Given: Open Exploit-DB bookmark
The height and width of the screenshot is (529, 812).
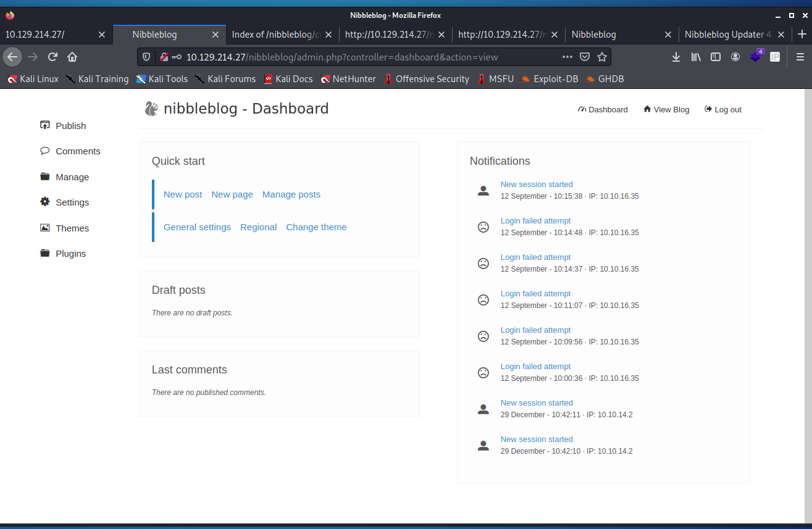Looking at the screenshot, I should click(550, 79).
